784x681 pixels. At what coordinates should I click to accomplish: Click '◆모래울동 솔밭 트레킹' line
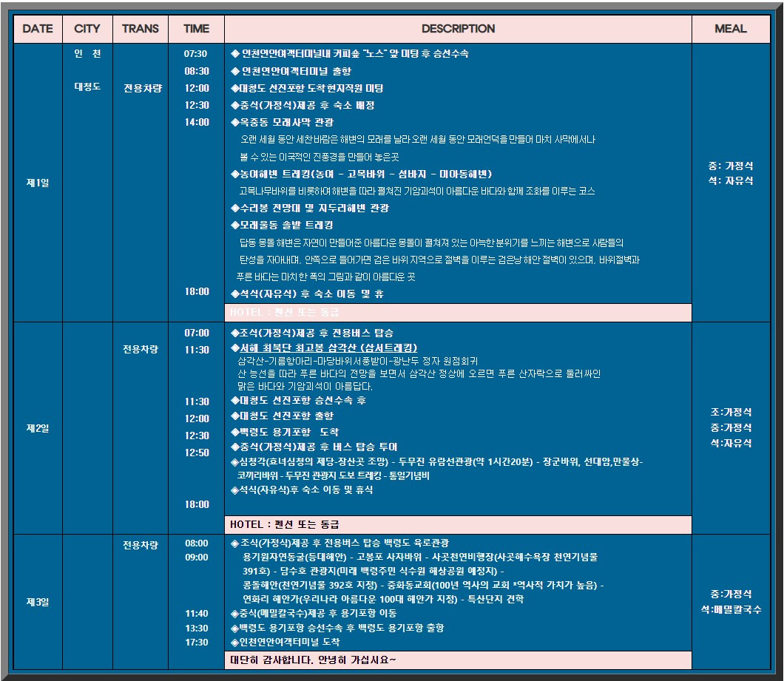pos(282,225)
